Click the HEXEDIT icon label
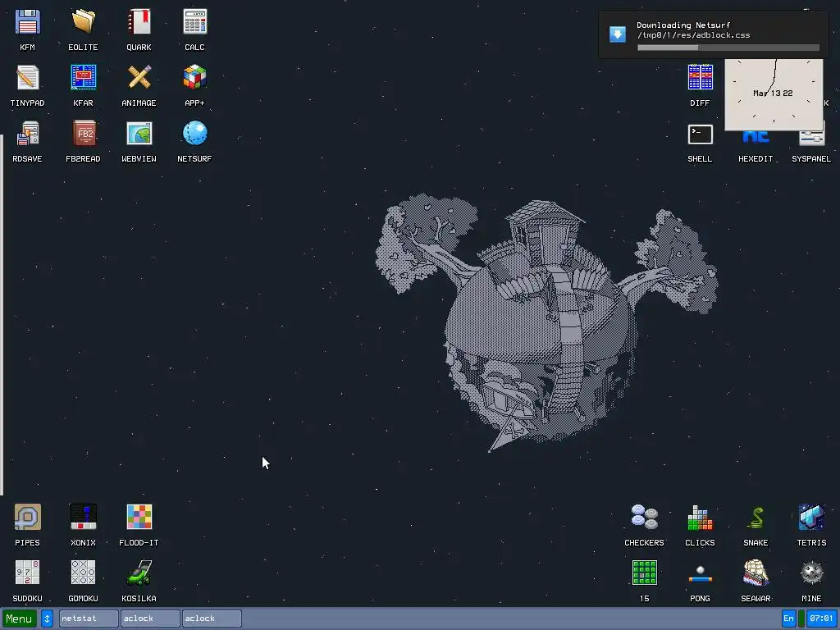The height and width of the screenshot is (630, 840). click(x=756, y=158)
